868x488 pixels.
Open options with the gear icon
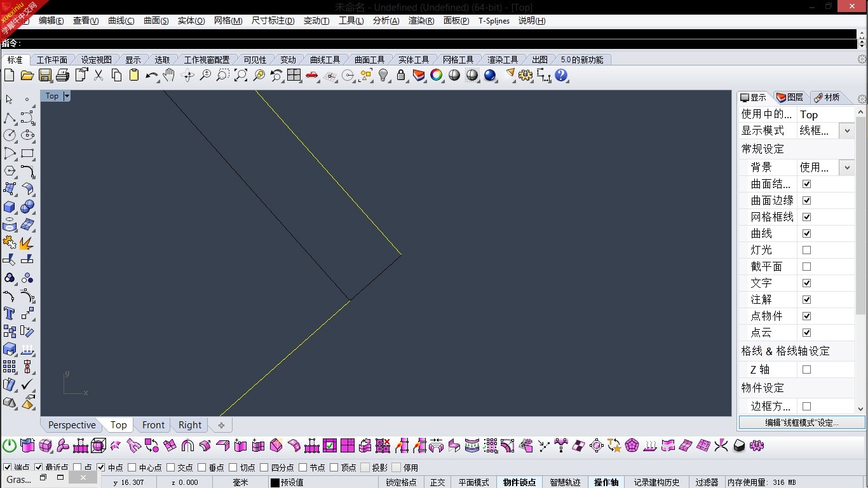526,75
